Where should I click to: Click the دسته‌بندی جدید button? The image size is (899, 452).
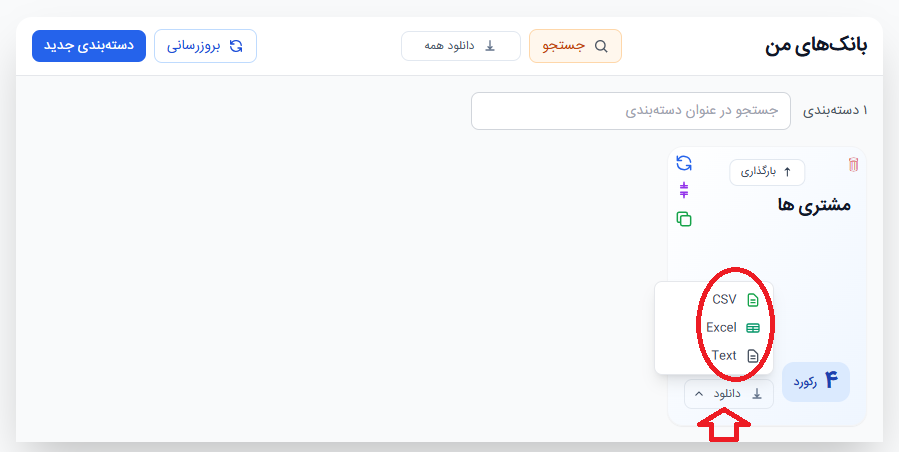pyautogui.click(x=89, y=46)
